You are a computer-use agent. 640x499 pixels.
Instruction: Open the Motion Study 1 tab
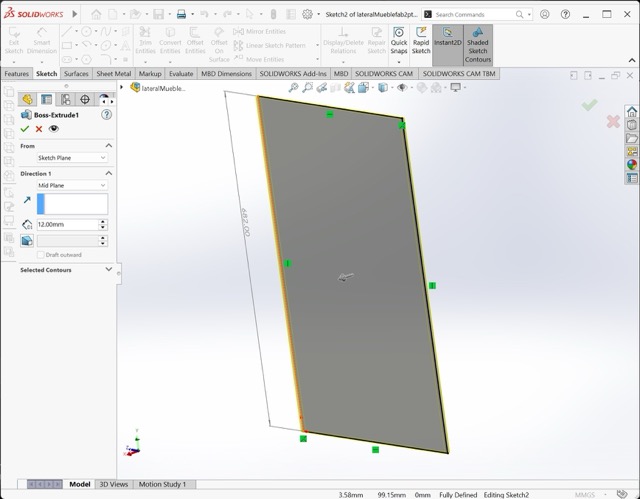point(162,484)
